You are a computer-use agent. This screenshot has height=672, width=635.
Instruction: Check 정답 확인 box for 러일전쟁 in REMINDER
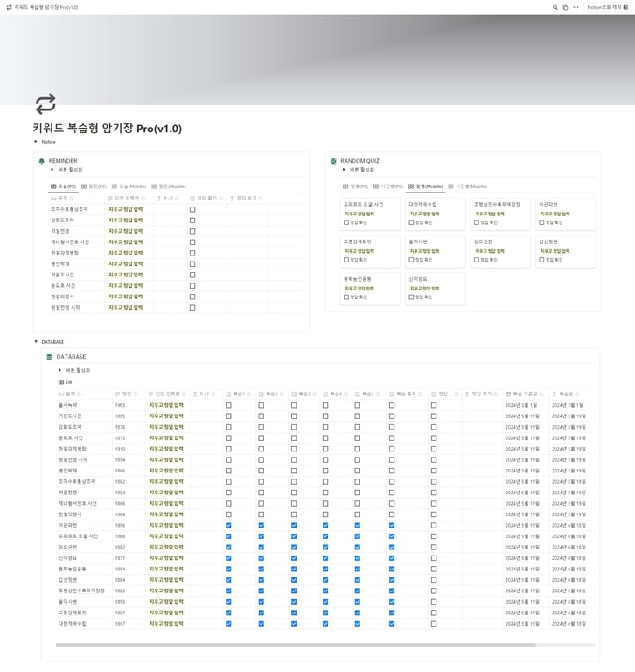tap(192, 231)
